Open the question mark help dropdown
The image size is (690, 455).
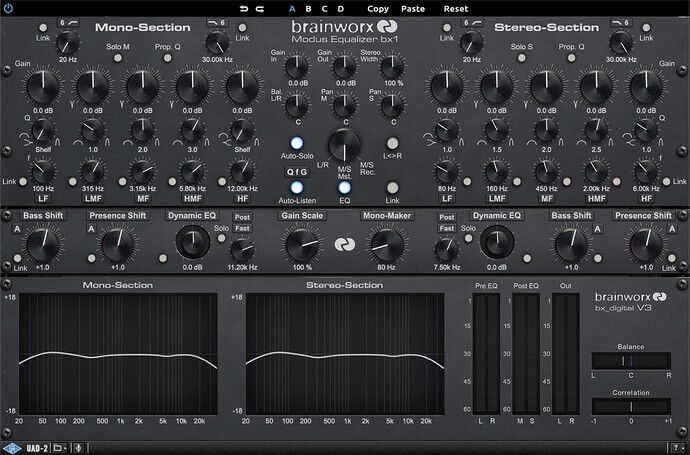pyautogui.click(x=679, y=448)
